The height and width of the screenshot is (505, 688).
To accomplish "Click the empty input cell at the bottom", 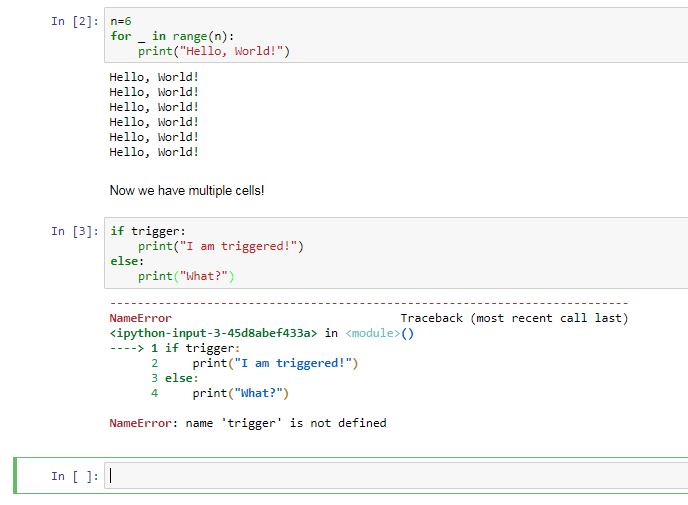I will (396, 476).
